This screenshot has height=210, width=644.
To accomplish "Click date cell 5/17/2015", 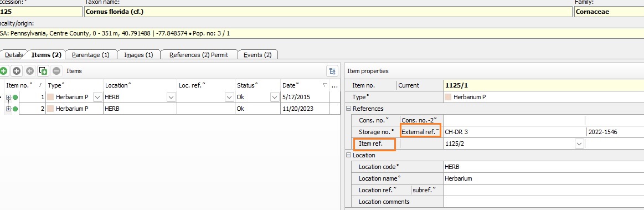I will click(x=305, y=98).
